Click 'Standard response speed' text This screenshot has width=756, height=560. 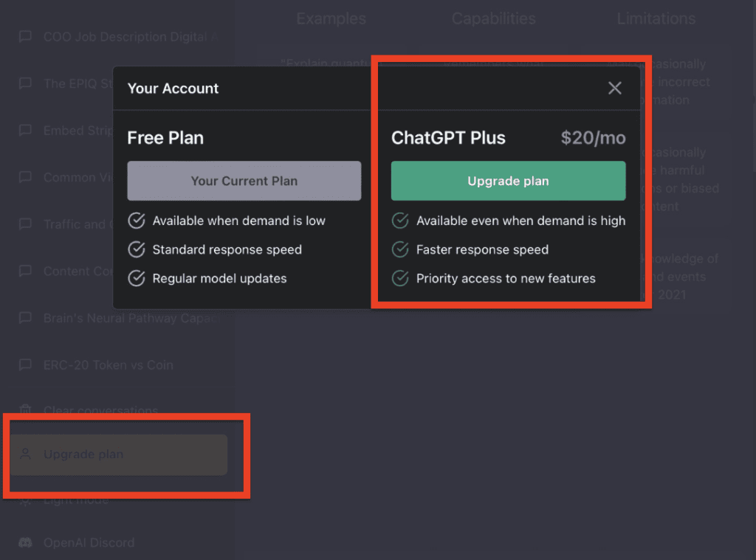point(227,249)
